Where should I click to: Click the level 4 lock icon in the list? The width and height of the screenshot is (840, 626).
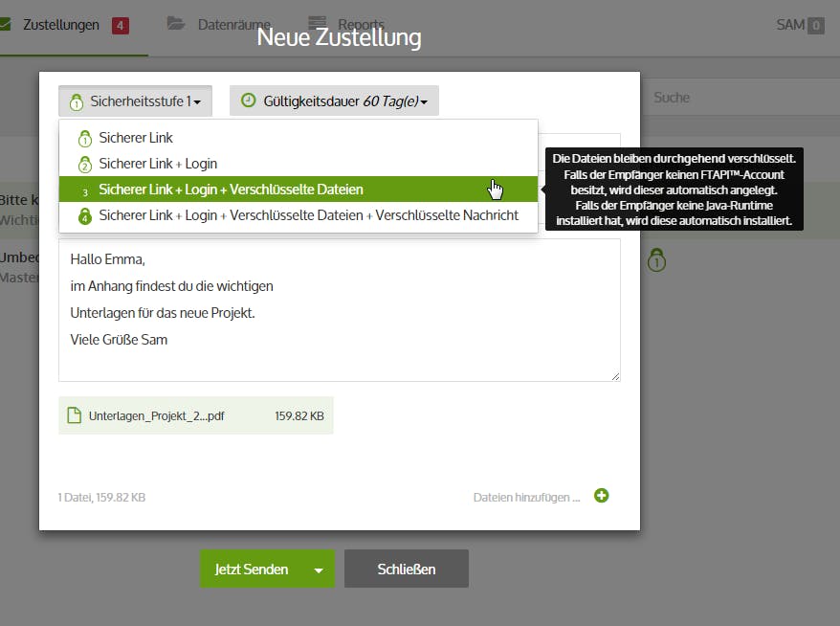pyautogui.click(x=84, y=216)
